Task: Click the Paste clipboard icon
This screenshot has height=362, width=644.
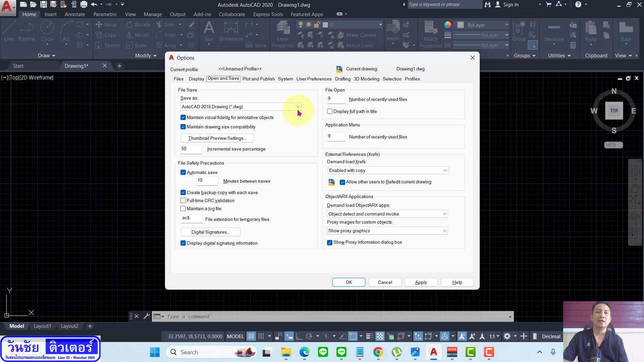Action: [x=591, y=31]
